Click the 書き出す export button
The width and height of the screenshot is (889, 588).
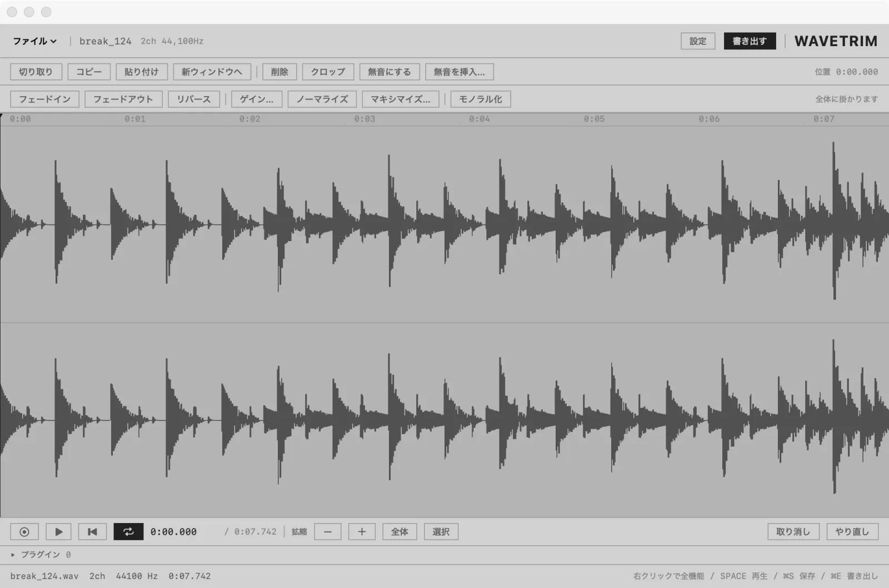750,41
